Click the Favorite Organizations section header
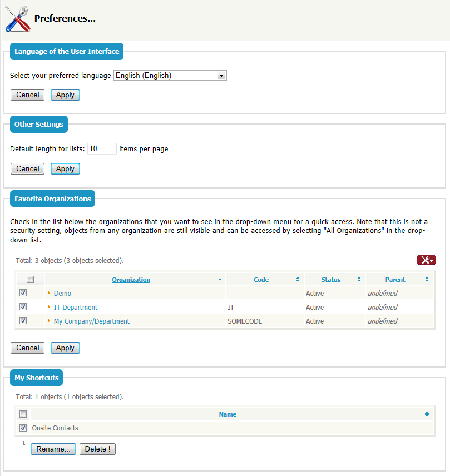The width and height of the screenshot is (450, 476). 52,198
